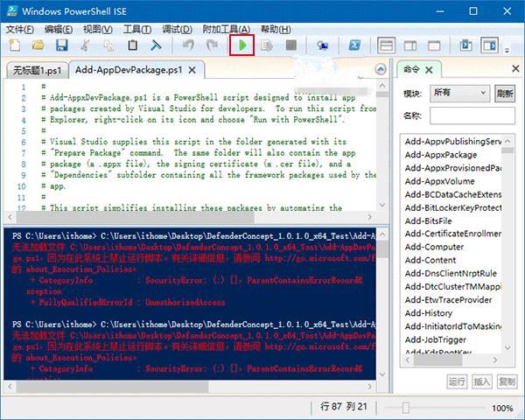525x420 pixels.
Task: Click line 6 in the script editor
Action: point(197,142)
